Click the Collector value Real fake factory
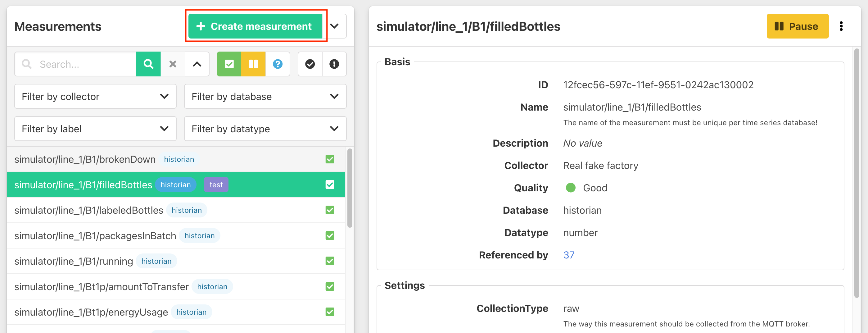Image resolution: width=868 pixels, height=333 pixels. point(600,166)
